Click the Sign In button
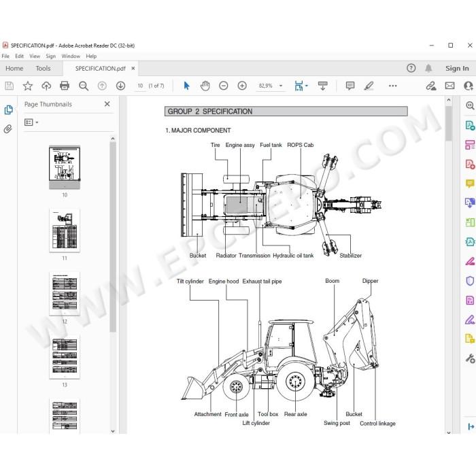 (x=457, y=68)
